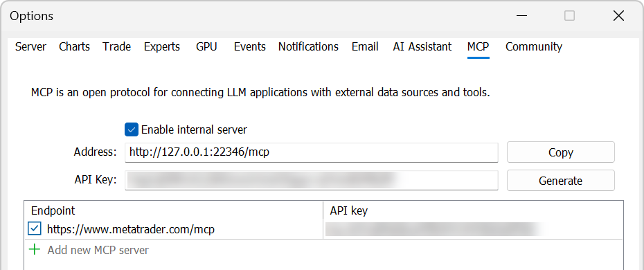Select 'Add new MCP server' text

[x=98, y=250]
